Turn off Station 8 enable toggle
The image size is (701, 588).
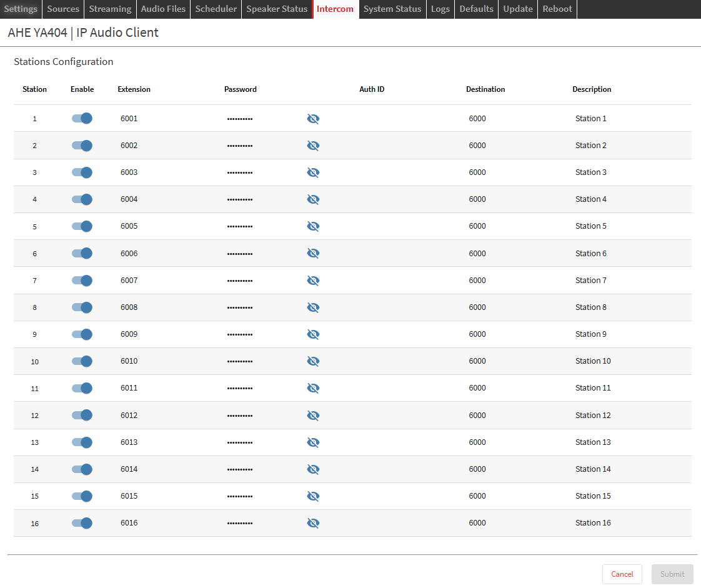82,307
